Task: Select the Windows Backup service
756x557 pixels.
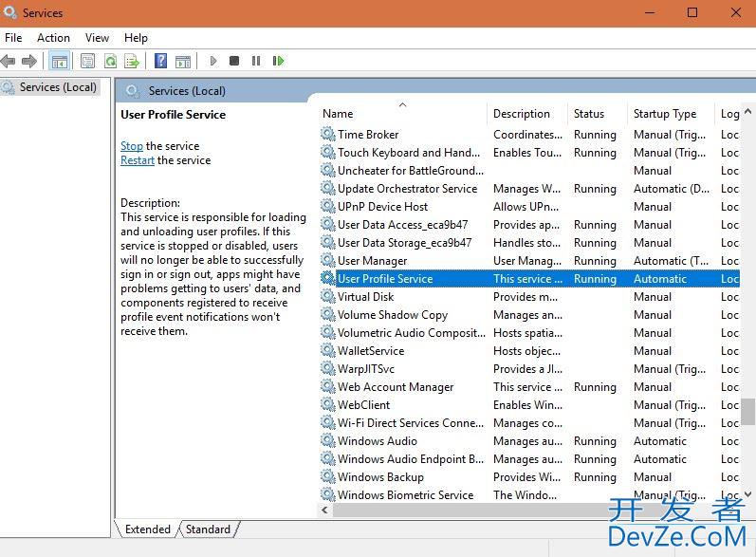Action: point(529,477)
